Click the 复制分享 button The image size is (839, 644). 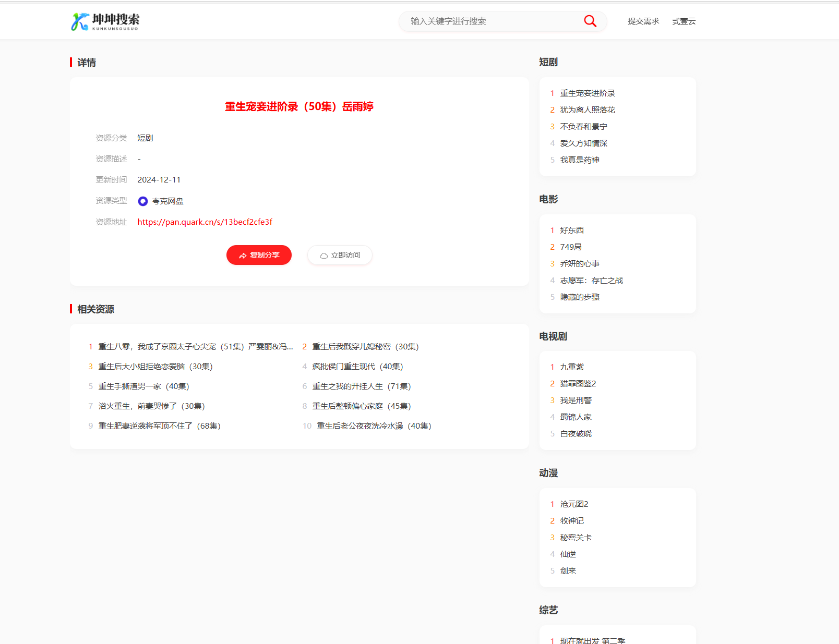259,255
